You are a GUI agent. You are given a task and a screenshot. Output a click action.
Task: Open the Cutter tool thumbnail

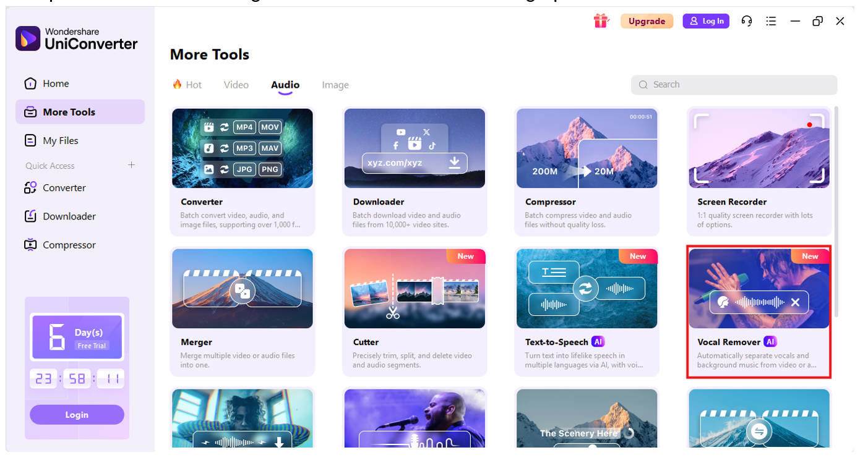click(x=415, y=289)
